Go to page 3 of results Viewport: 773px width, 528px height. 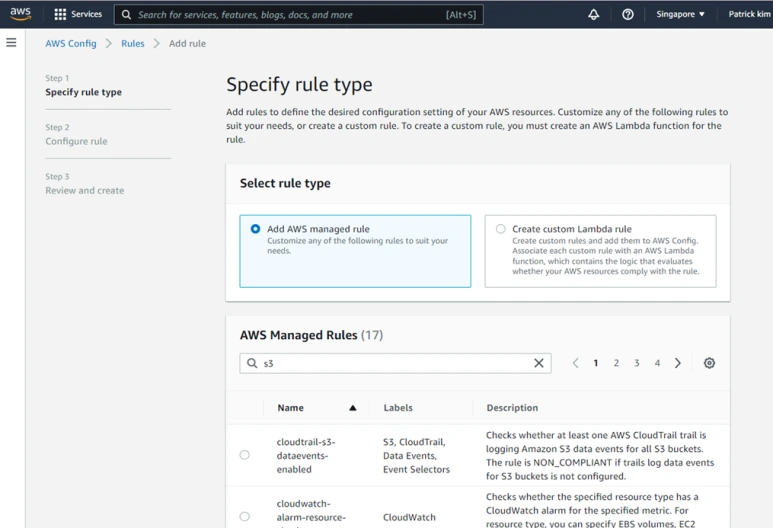[637, 363]
